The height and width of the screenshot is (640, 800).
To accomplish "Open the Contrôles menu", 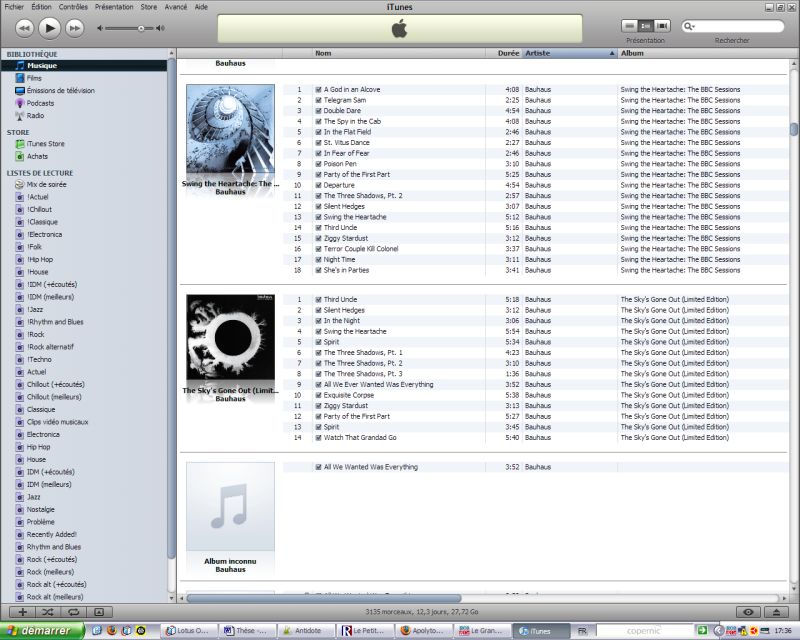I will tap(73, 6).
